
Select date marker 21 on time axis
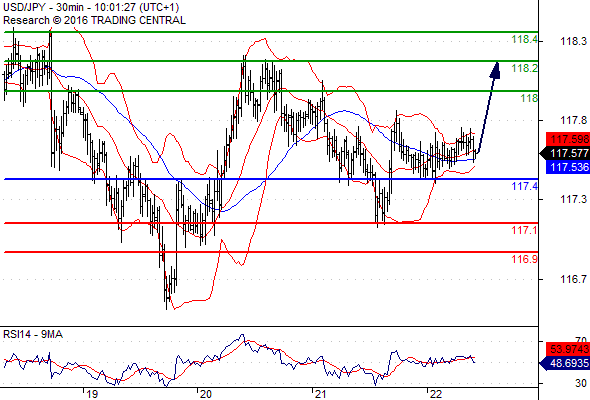(320, 394)
